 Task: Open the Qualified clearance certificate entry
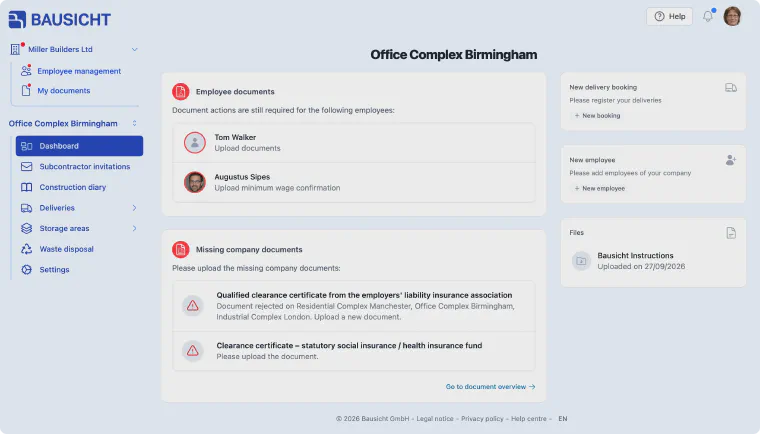354,306
